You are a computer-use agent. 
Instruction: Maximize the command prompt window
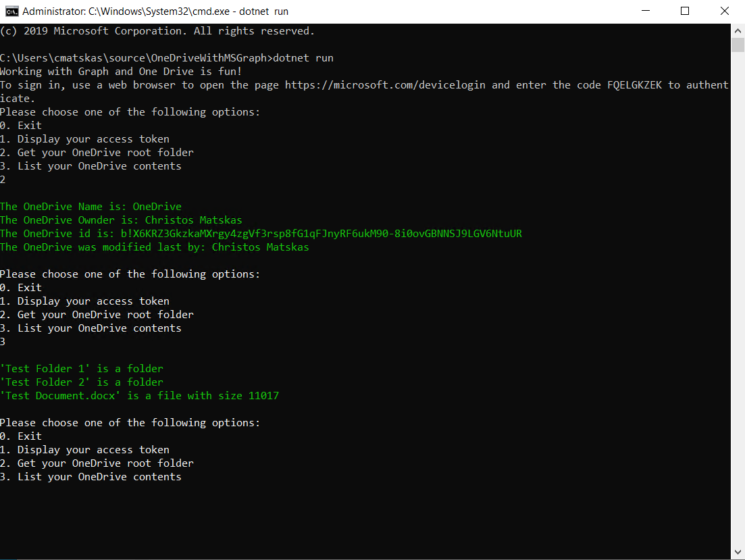(685, 11)
